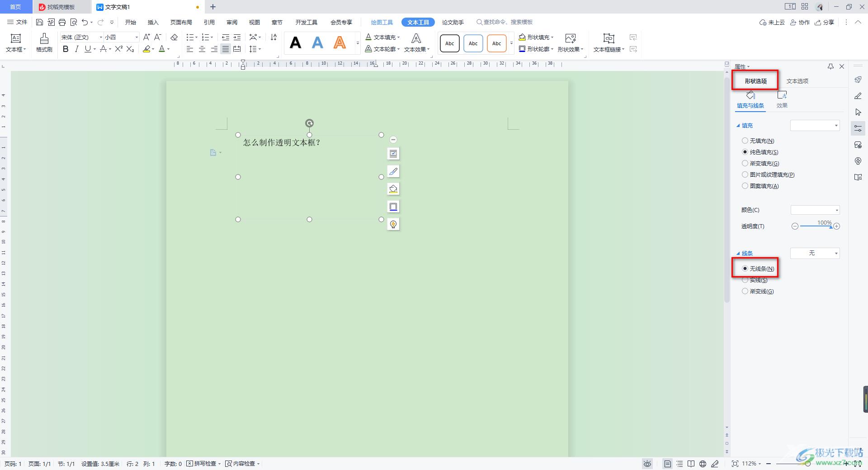This screenshot has height=470, width=868.
Task: Pin the properties panel
Action: coord(830,66)
